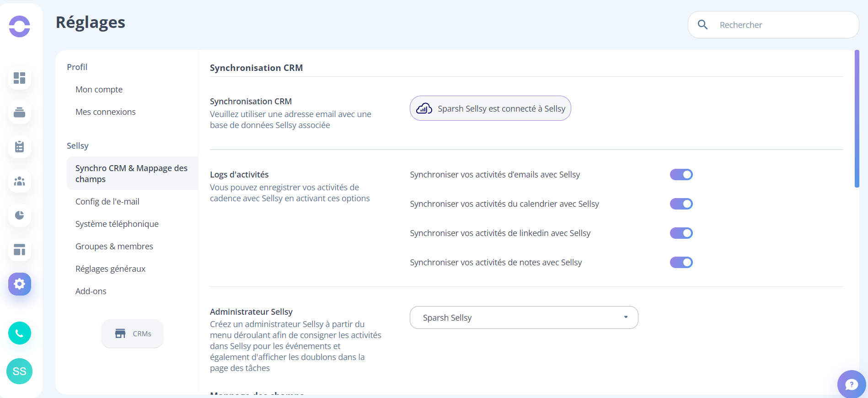868x398 pixels.
Task: Open Réglages généraux settings
Action: pos(110,269)
